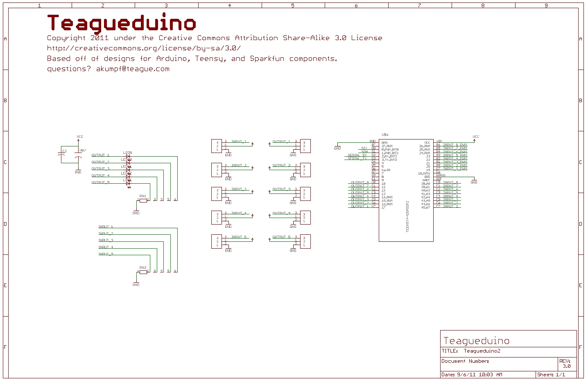Image resolution: width=588 pixels, height=380 pixels.
Task: Click the REV 3.0 revision box
Action: click(x=566, y=364)
